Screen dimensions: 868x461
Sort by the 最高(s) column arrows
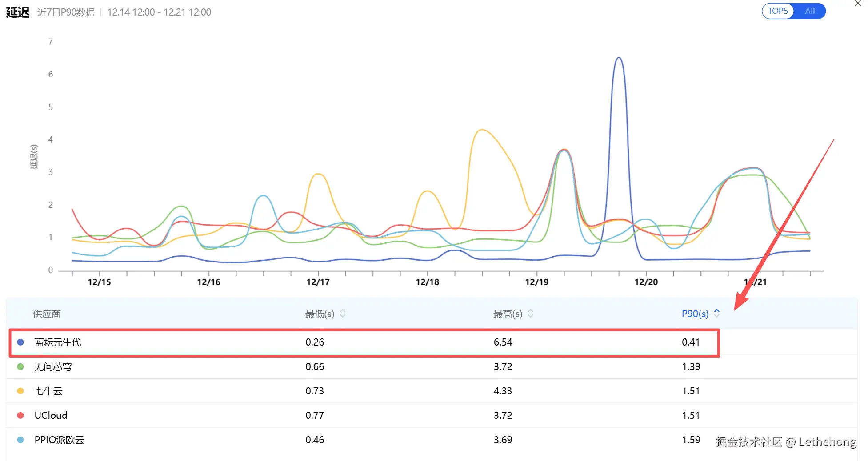[x=531, y=314]
